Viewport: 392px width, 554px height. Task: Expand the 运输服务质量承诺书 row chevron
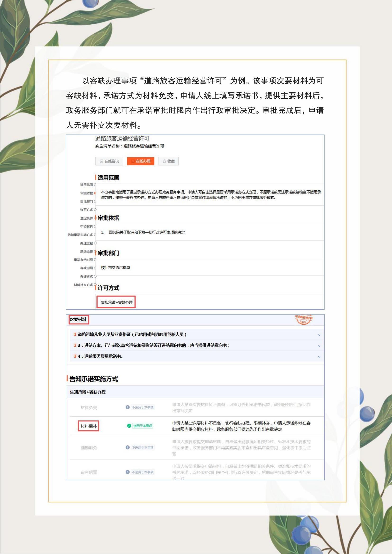tap(319, 357)
